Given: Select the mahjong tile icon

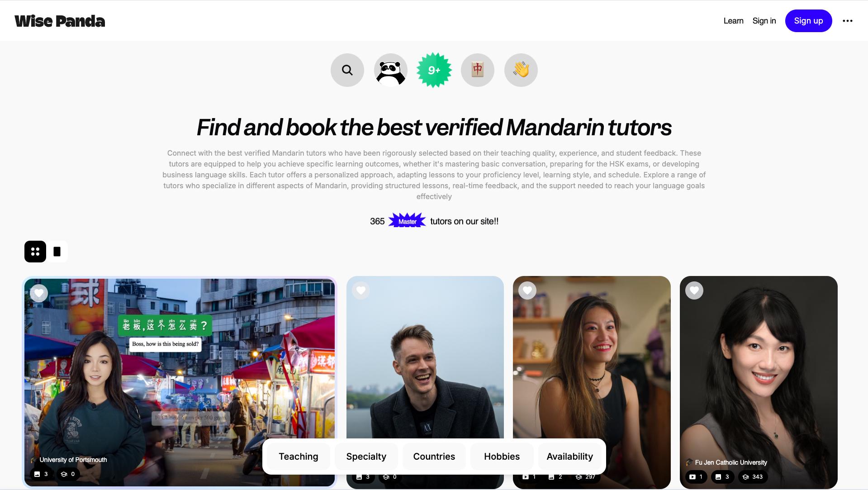Looking at the screenshot, I should pos(477,70).
